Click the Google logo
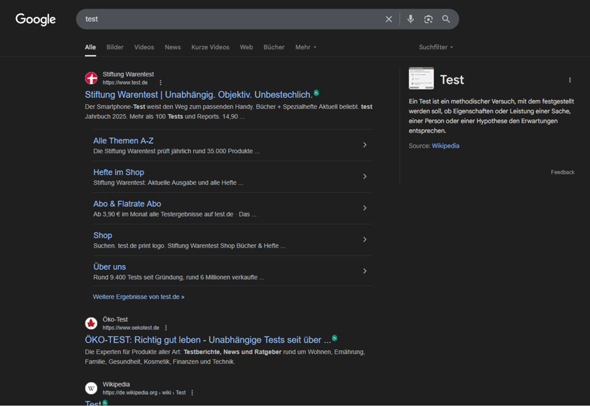The image size is (590, 406). 35,19
